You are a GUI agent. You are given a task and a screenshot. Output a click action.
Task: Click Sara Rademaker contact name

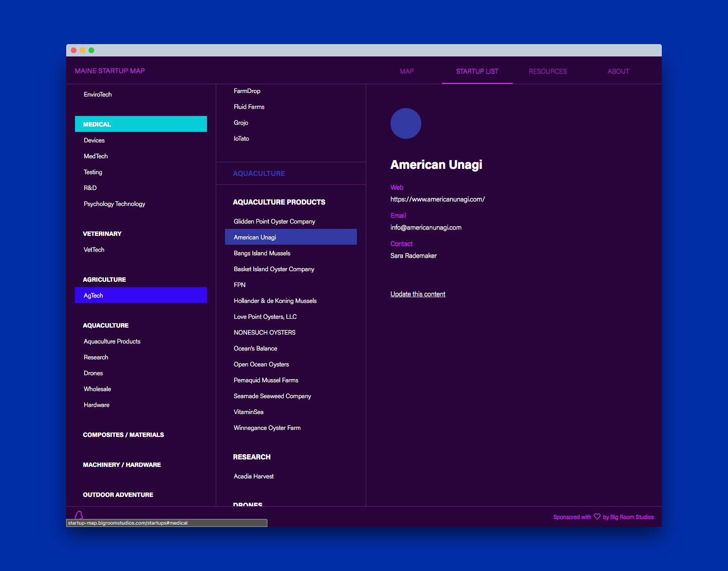tap(413, 256)
